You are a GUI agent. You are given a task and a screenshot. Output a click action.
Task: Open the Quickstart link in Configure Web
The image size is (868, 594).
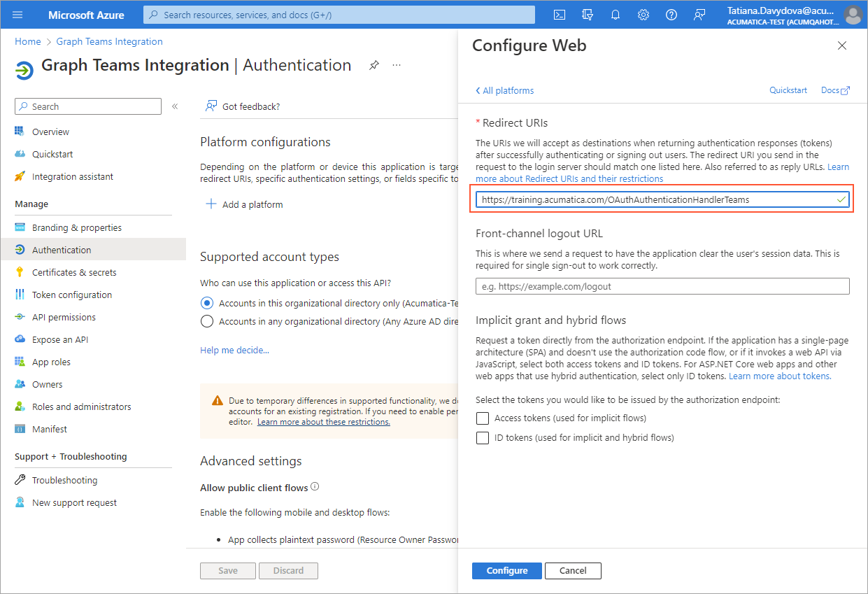[x=788, y=90]
